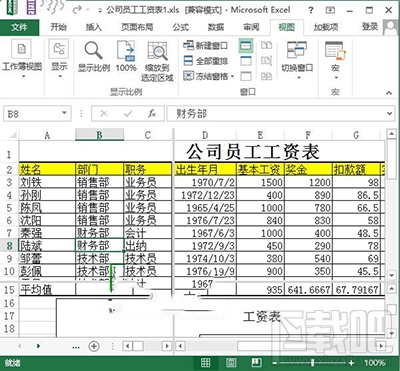Click the 1972/12/23 date cell

point(205,195)
